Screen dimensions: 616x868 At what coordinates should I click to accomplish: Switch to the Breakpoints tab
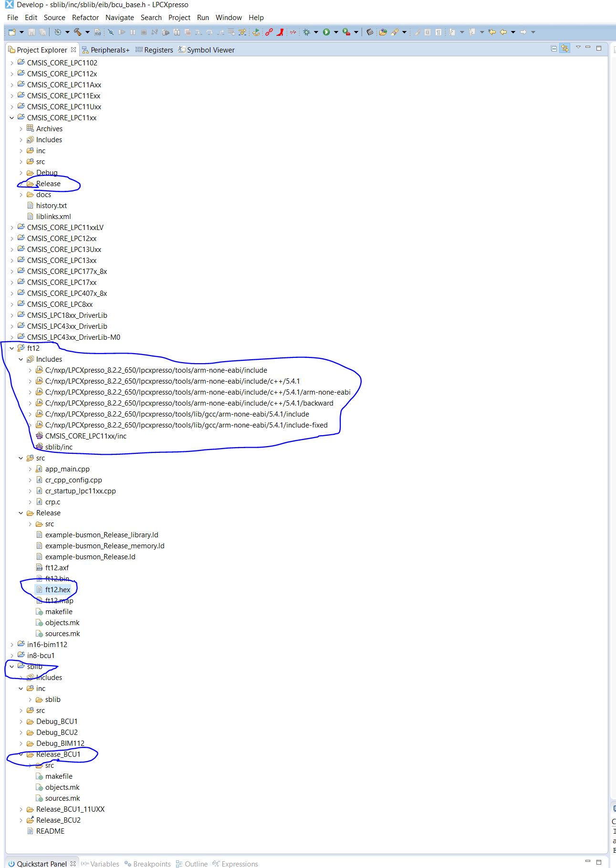(x=147, y=864)
